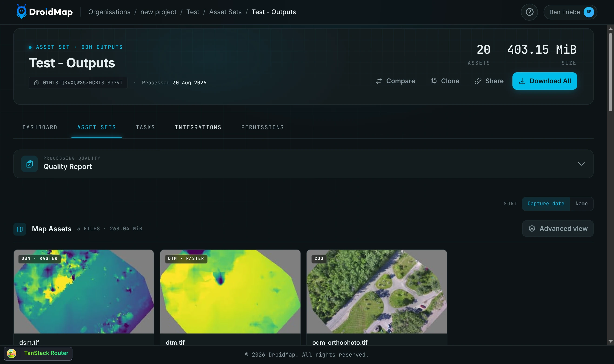Switch to the Dashboard tab
Screen dimensions: 614x364
pyautogui.click(x=40, y=127)
